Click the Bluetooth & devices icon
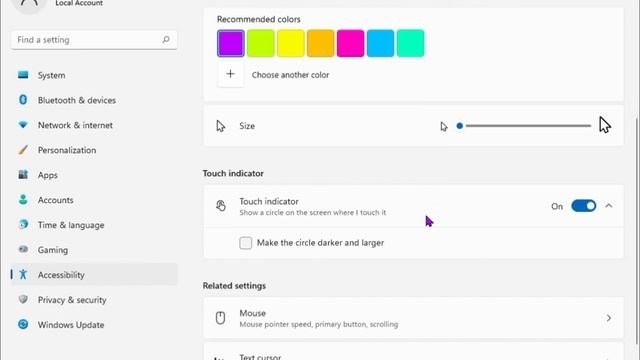 click(x=23, y=100)
